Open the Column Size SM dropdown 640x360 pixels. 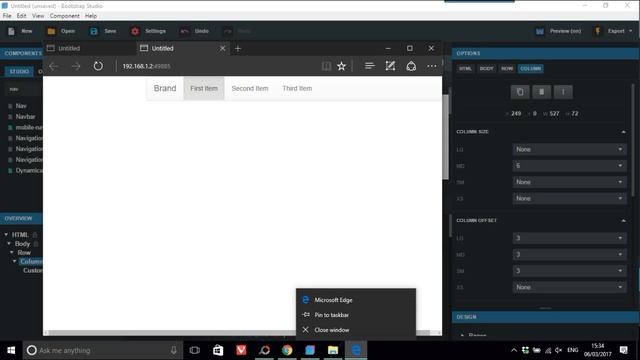[569, 182]
